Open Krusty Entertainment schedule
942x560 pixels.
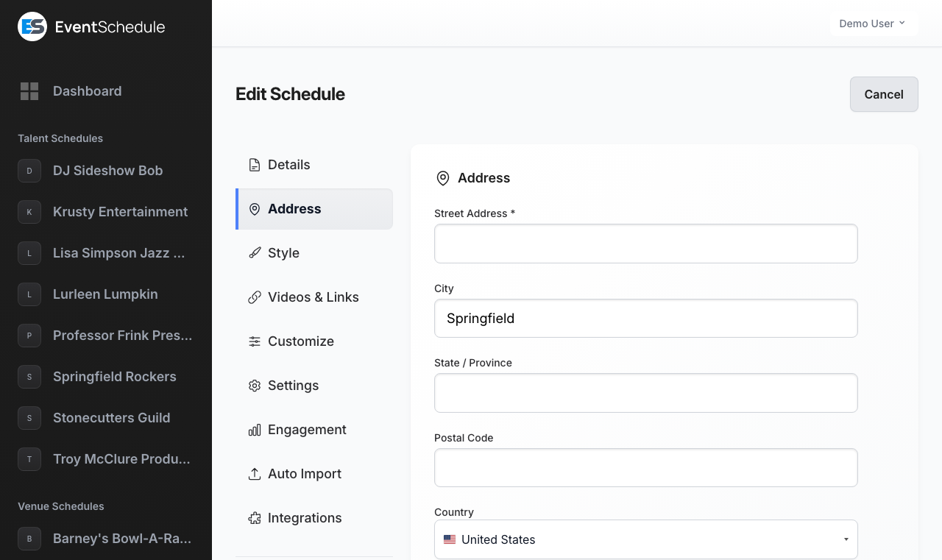point(120,212)
